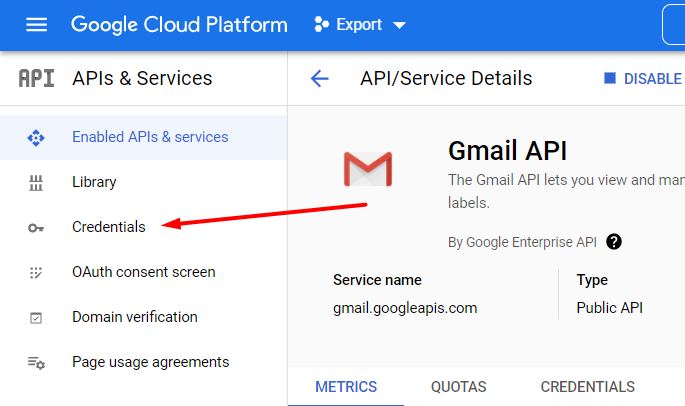Screen dimensions: 685x406
Task: Open Credentials in the sidebar
Action: (144, 227)
